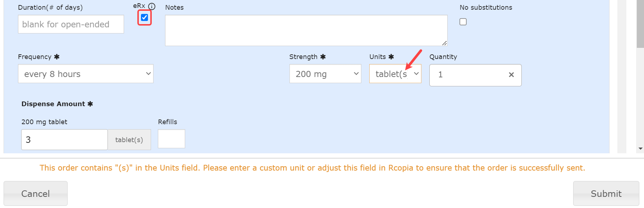644x208 pixels.
Task: Click the orange Units field warning message
Action: pyautogui.click(x=312, y=168)
